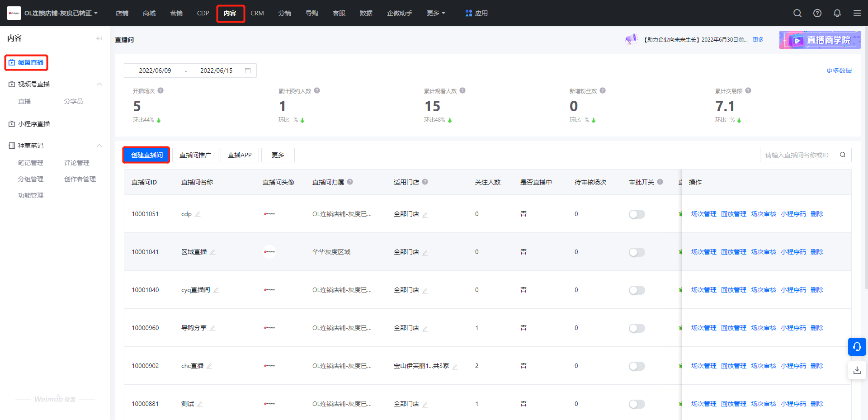Show help tooltip for 累计交易额
This screenshot has height=420, width=868.
(748, 90)
